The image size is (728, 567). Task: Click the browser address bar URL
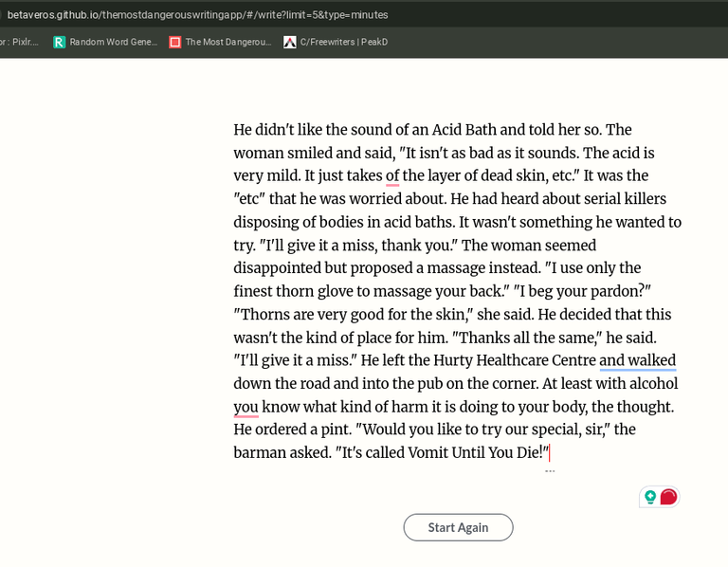[198, 15]
